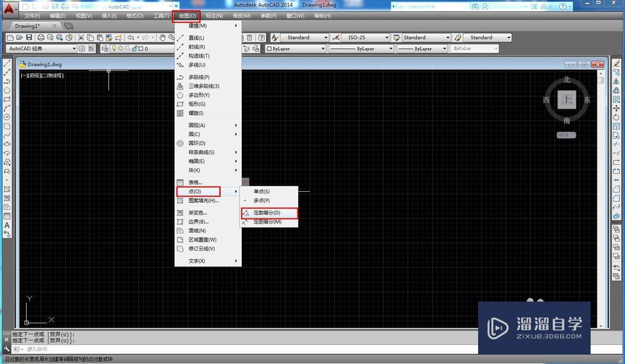Toggle the layer visibility lightbulb
The image size is (625, 364).
pos(114,48)
